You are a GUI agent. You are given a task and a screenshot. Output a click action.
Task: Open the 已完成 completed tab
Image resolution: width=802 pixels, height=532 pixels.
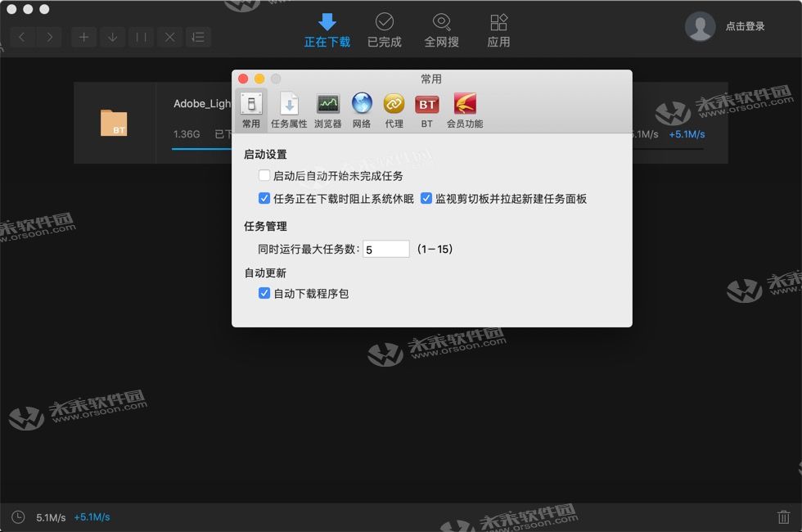click(x=385, y=31)
